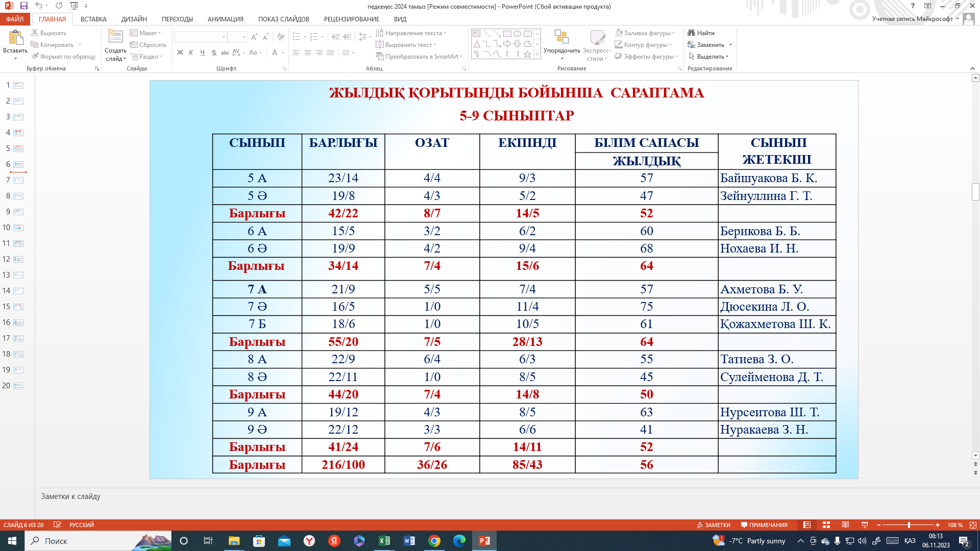The image size is (980, 551).
Task: Switch to Slide Sorter view in status bar
Action: click(826, 525)
